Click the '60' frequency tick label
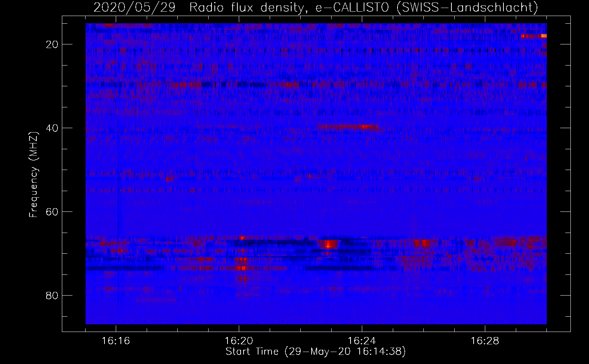Image resolution: width=589 pixels, height=364 pixels. (51, 211)
